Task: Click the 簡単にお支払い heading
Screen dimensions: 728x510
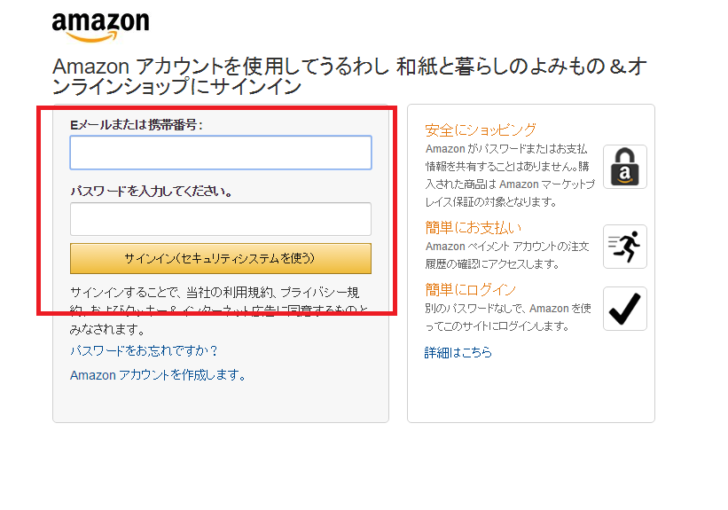Action: pos(473,228)
